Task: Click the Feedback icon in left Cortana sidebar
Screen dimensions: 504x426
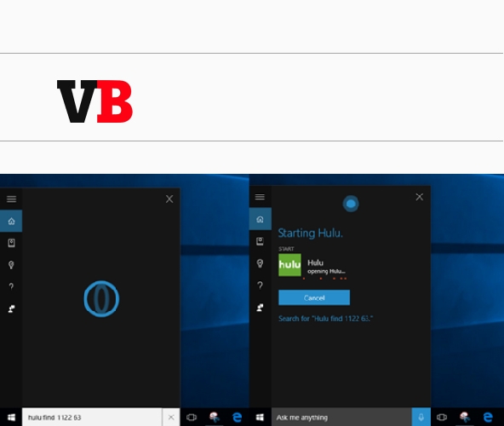Action: tap(11, 308)
